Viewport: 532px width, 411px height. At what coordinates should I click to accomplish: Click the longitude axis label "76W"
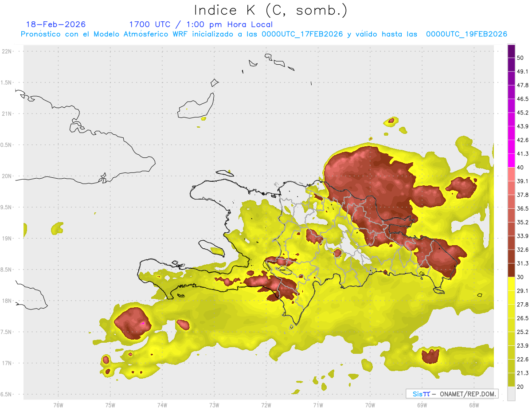click(x=58, y=405)
